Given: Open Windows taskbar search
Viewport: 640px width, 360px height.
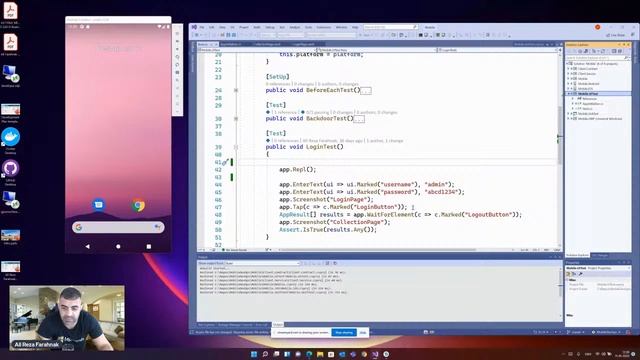Looking at the screenshot, I should pos(265,354).
